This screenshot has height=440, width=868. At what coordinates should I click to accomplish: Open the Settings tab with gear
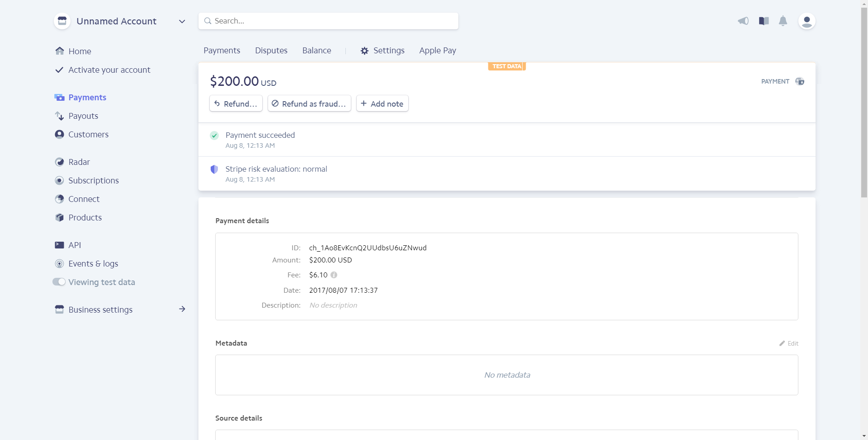point(382,51)
